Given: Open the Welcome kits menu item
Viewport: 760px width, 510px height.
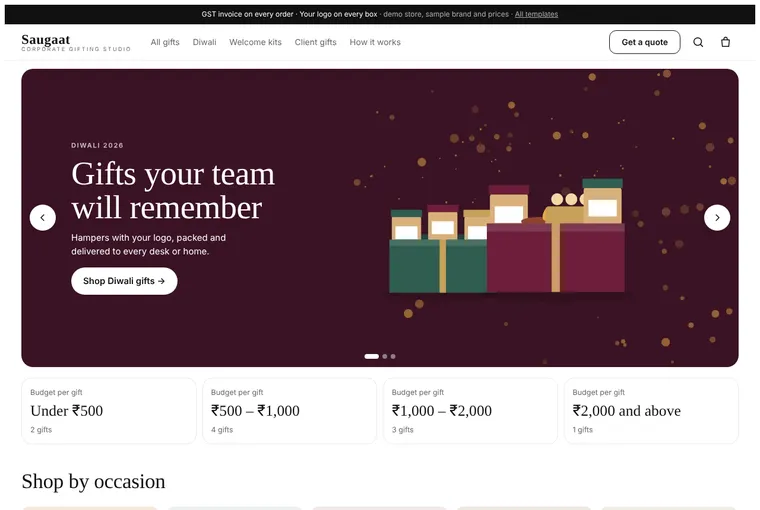Looking at the screenshot, I should (x=255, y=42).
